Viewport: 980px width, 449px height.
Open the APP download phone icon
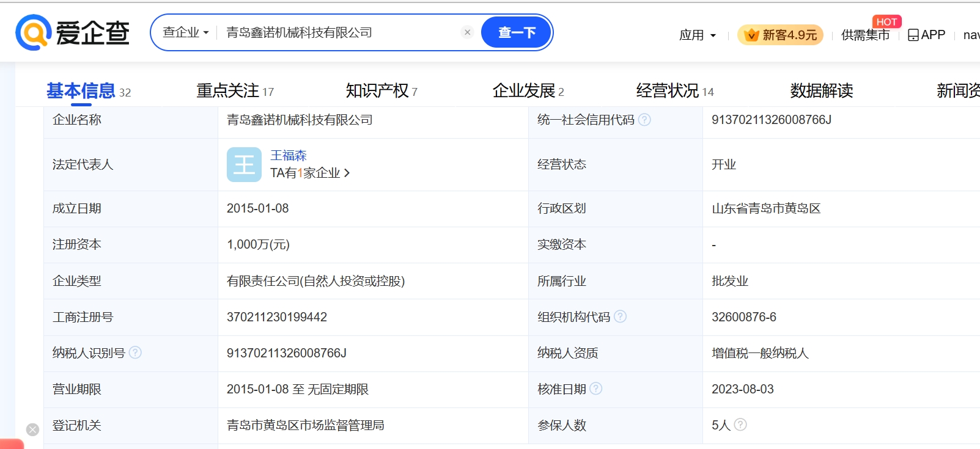click(913, 35)
